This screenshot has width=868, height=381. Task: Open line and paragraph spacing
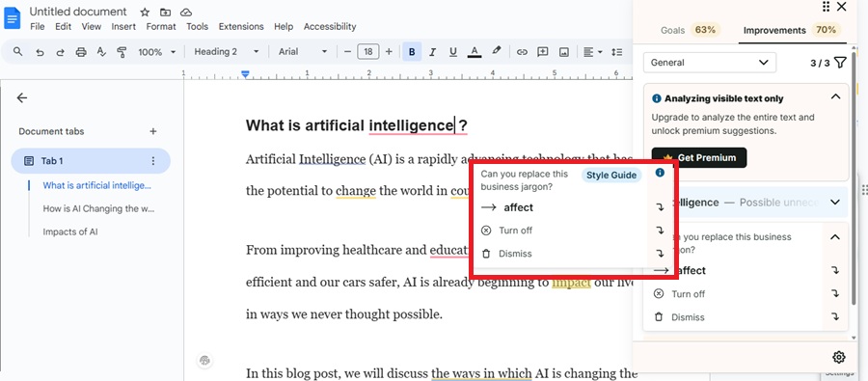616,52
